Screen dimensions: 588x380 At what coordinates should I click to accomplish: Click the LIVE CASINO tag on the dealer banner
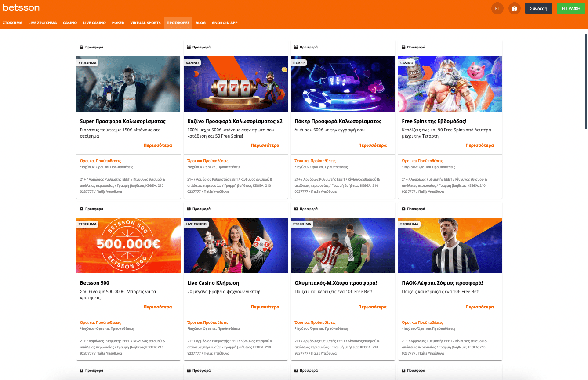(196, 224)
